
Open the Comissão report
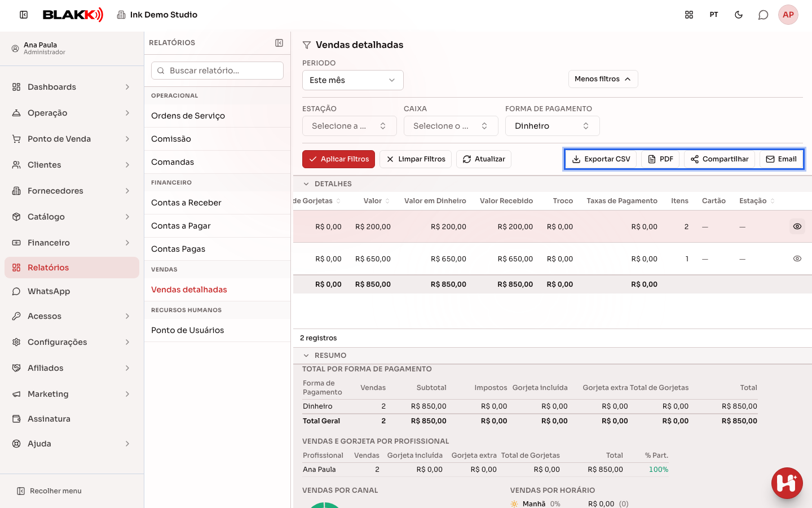coord(217,139)
